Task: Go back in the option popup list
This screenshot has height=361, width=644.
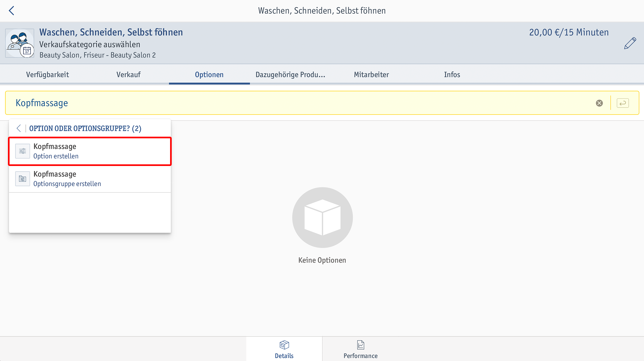Action: tap(19, 128)
